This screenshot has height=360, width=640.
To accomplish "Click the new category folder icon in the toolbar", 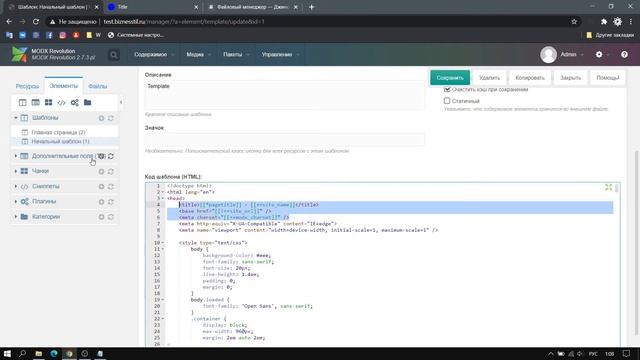I will point(87,102).
